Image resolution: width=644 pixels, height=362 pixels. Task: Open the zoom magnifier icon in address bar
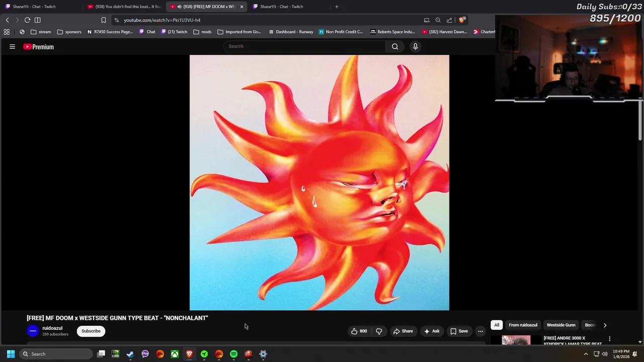pos(438,20)
